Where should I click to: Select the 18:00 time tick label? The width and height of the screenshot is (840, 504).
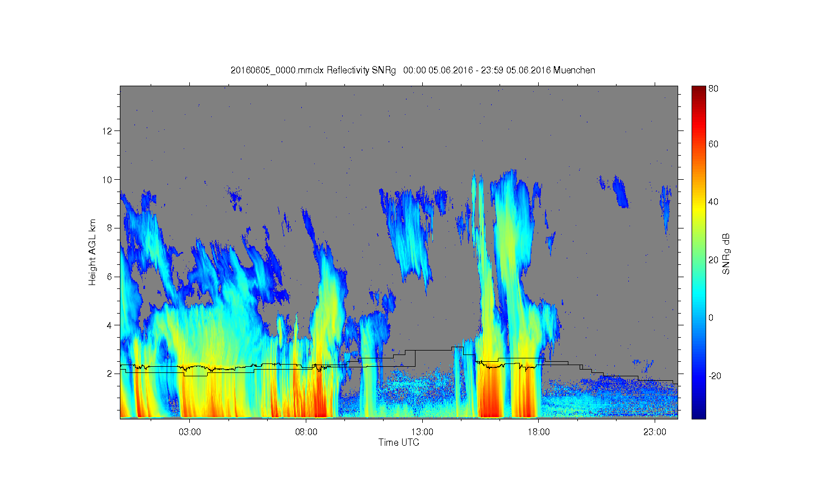coord(538,432)
